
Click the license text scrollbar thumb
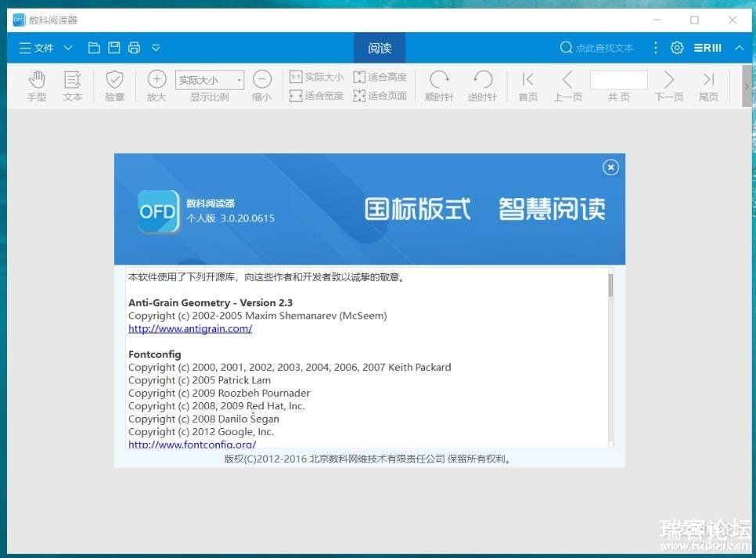pos(610,285)
